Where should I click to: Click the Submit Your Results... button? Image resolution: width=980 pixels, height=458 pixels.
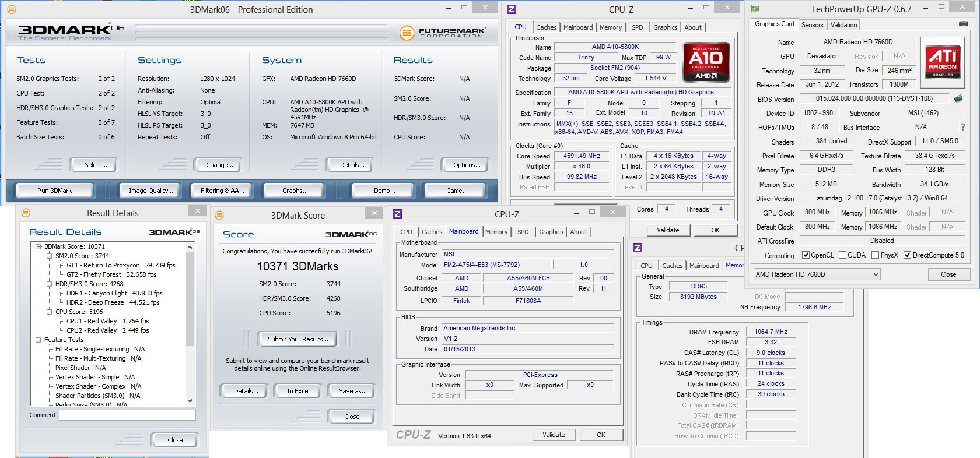click(x=298, y=339)
